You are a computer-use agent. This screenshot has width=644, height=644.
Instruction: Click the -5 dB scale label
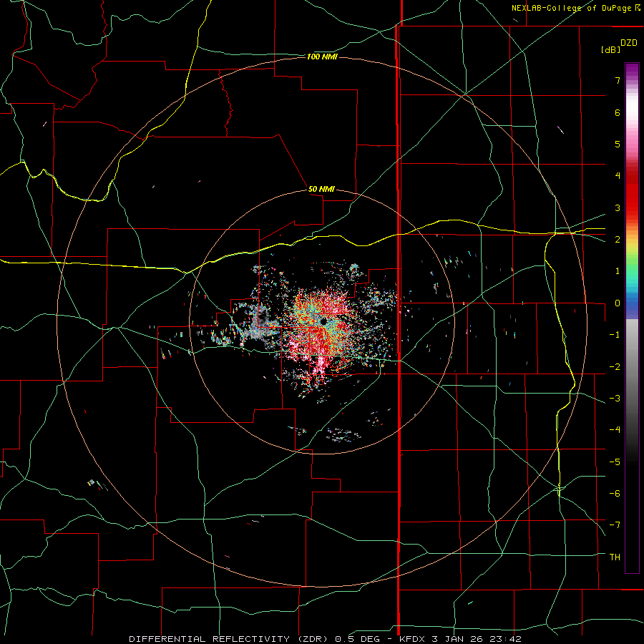(615, 462)
